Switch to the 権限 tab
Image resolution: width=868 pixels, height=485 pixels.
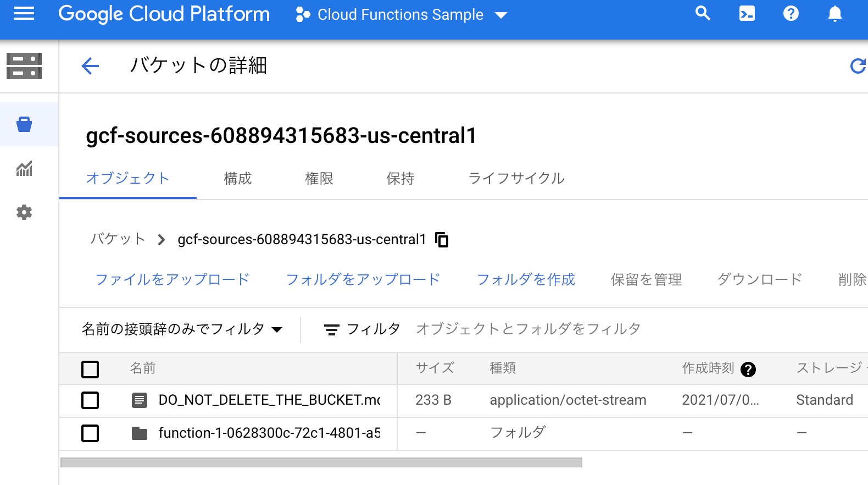click(319, 178)
